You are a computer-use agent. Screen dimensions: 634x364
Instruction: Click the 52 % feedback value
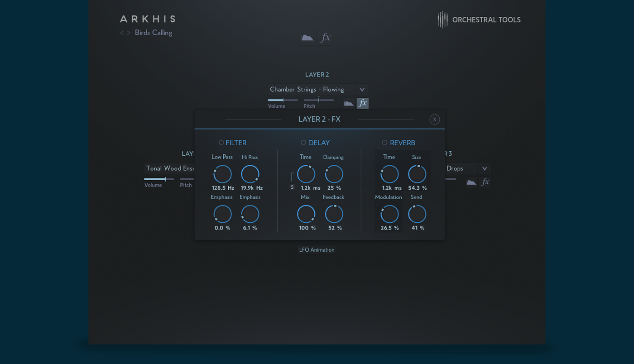point(335,228)
